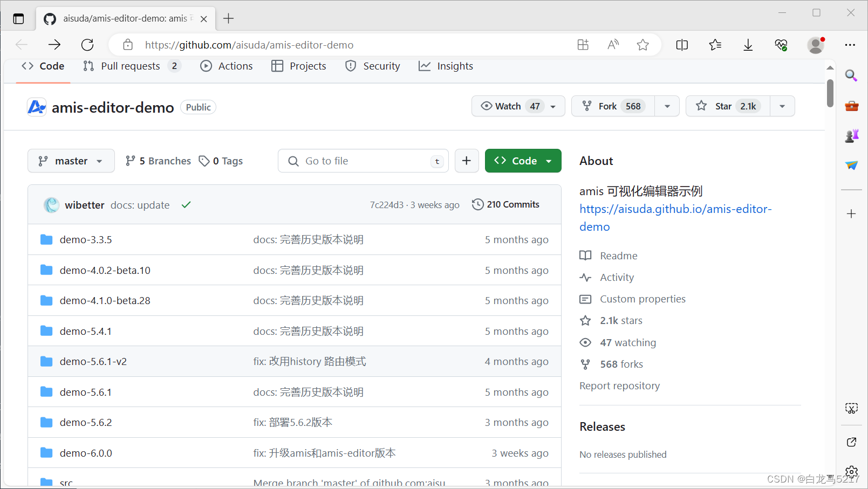
Task: Open split screen icon in toolbar
Action: (x=682, y=45)
